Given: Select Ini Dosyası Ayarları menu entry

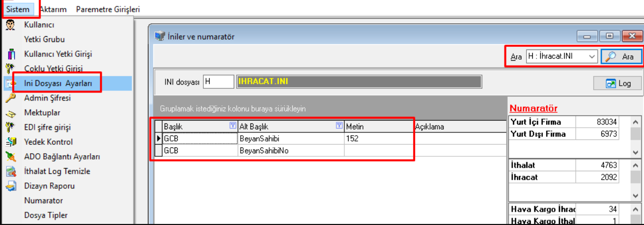Looking at the screenshot, I should [x=58, y=84].
